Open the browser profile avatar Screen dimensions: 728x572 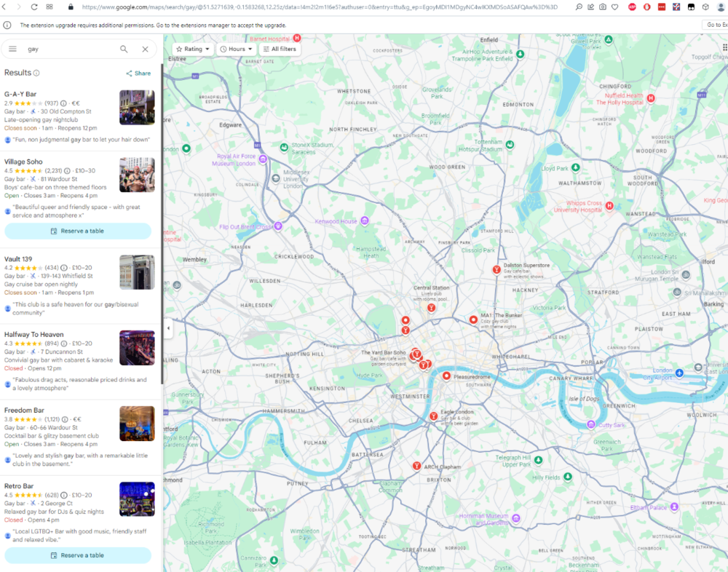pos(721,7)
